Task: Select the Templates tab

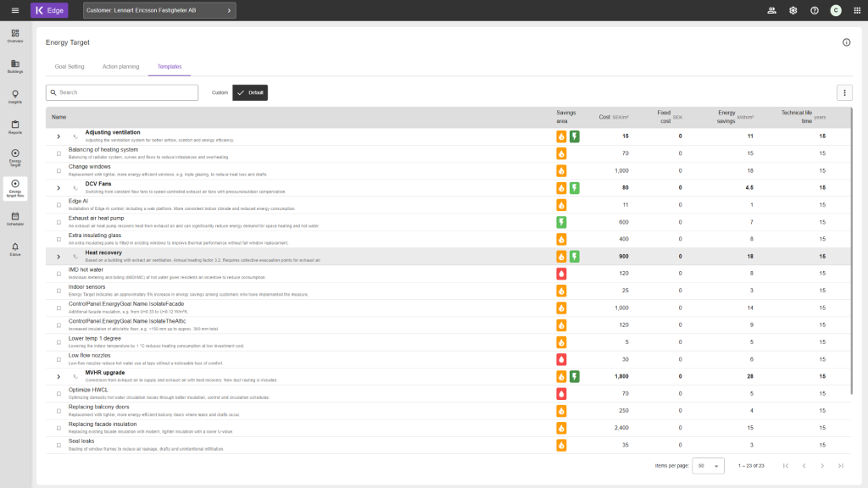Action: (170, 67)
